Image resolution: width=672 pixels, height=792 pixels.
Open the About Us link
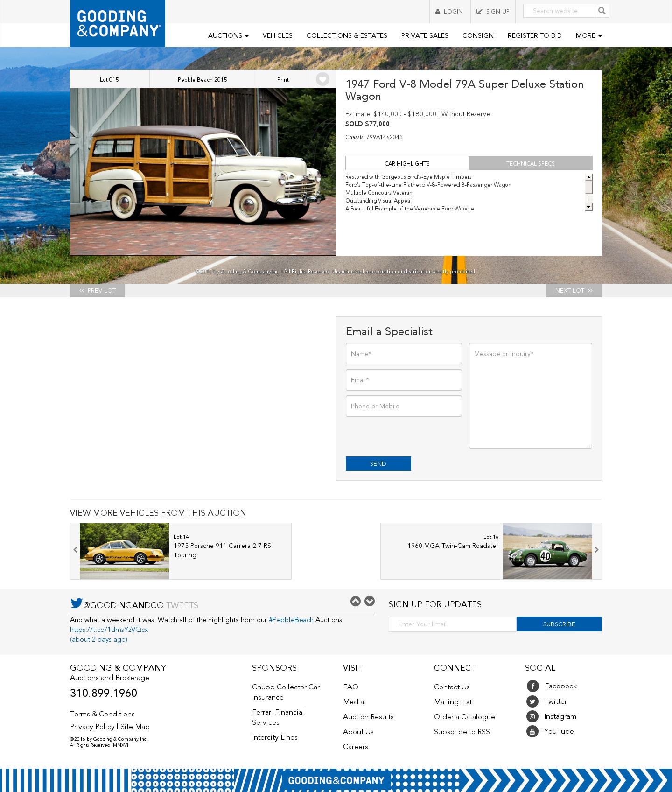[358, 732]
